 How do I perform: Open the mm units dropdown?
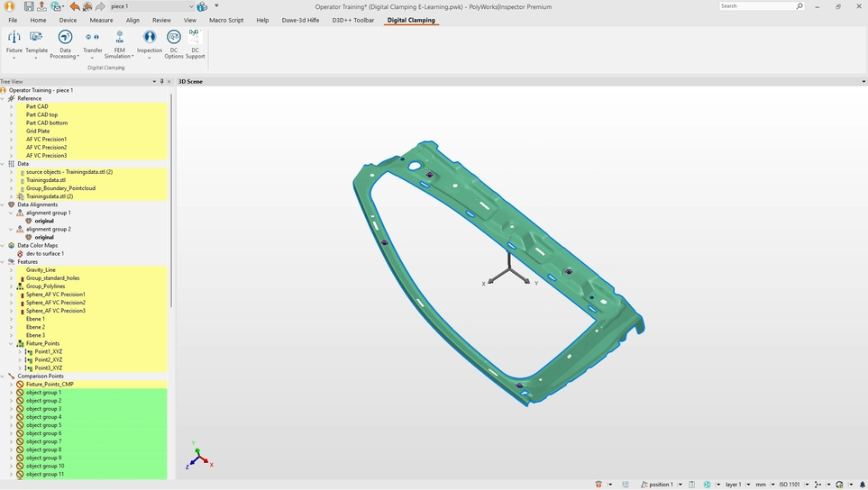tap(772, 485)
